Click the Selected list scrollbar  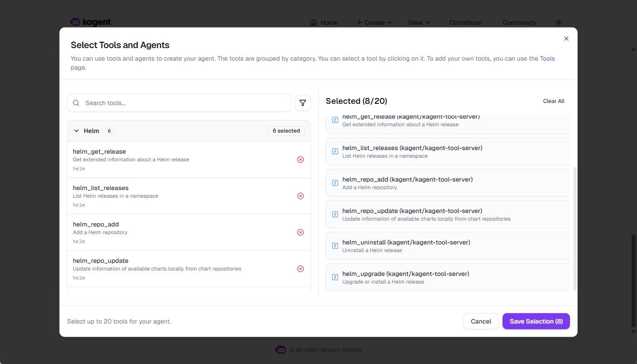point(575,228)
